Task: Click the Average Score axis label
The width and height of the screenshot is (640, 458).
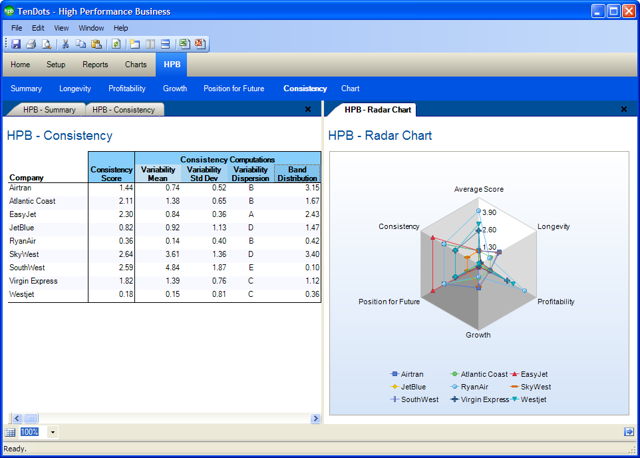Action: [479, 189]
